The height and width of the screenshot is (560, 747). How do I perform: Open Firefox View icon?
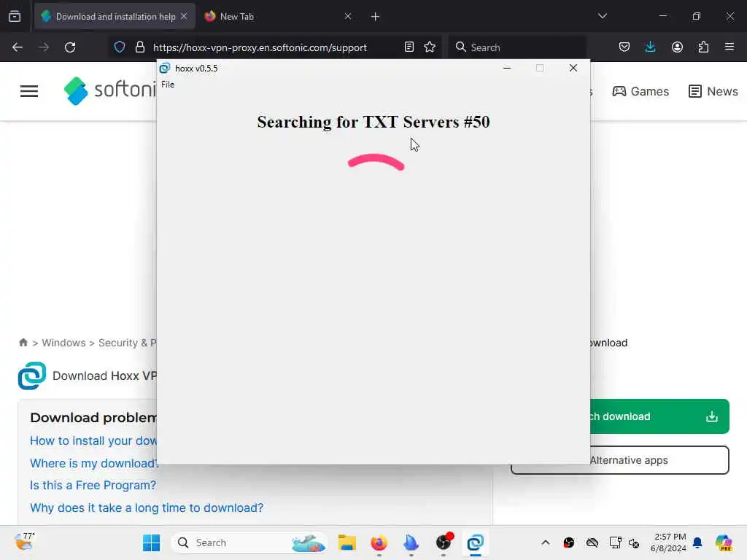click(15, 17)
